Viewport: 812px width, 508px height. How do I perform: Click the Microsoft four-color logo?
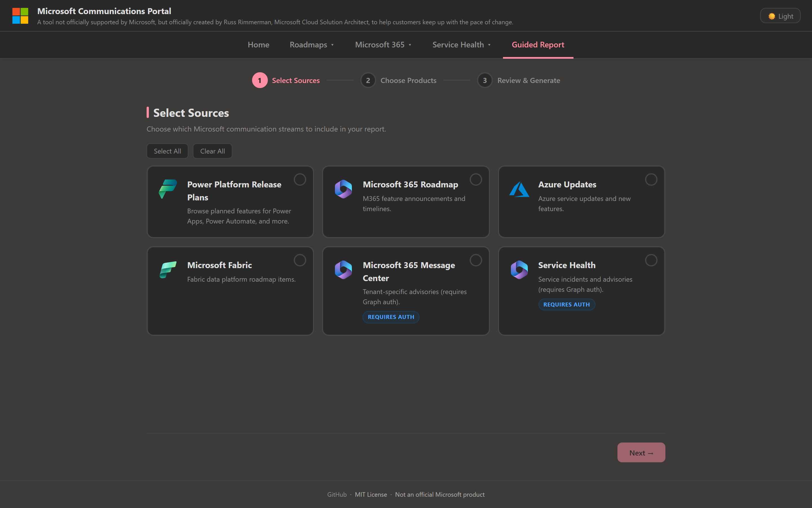click(x=20, y=16)
